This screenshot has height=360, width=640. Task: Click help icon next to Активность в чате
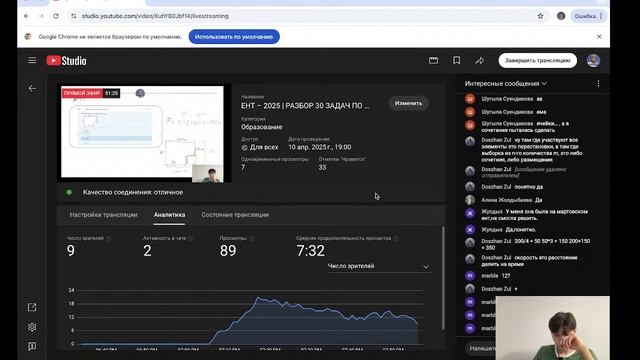(x=191, y=238)
